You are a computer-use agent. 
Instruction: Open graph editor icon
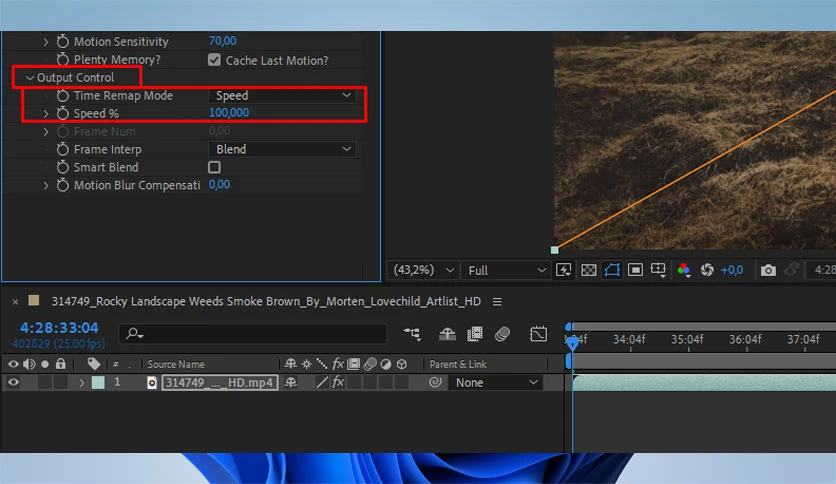coord(538,334)
